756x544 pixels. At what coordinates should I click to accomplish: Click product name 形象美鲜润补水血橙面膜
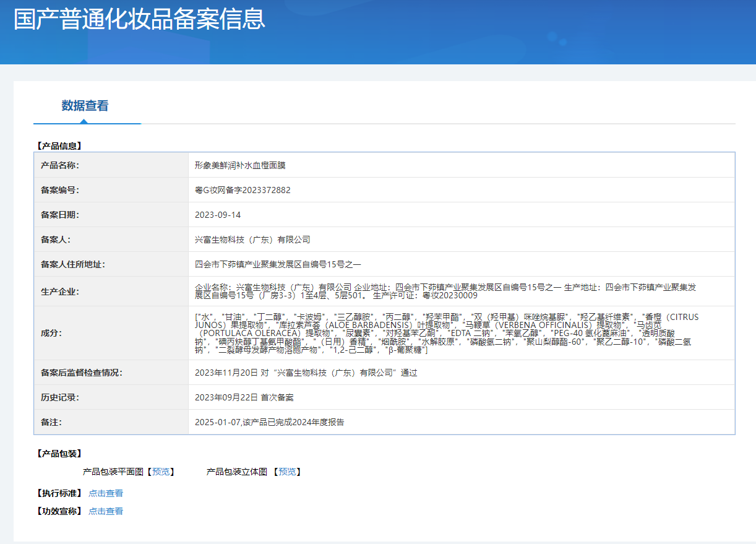pos(240,165)
